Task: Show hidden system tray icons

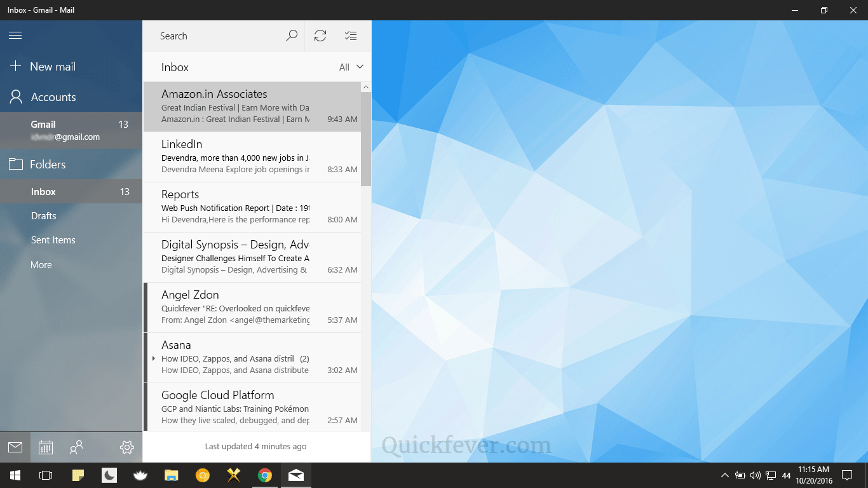Action: point(724,475)
